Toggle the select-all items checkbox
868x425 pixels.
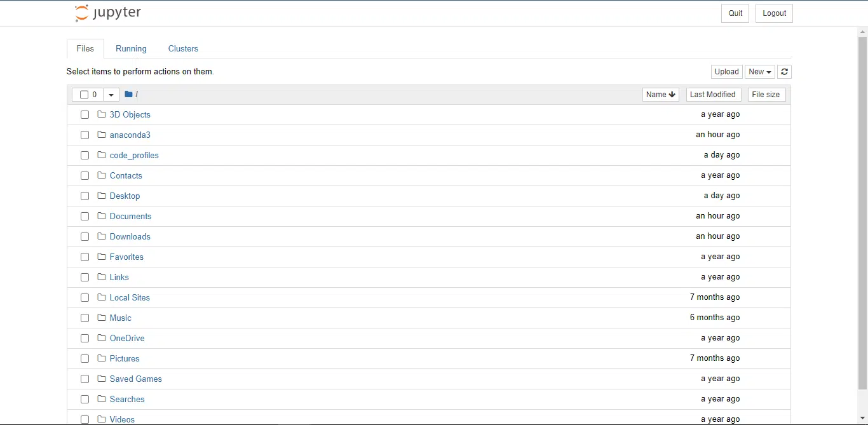(x=84, y=95)
